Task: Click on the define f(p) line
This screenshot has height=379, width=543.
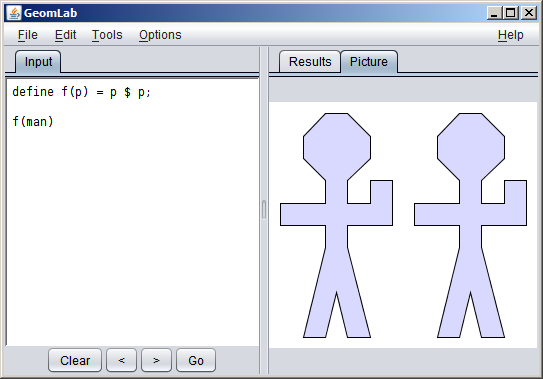Action: tap(81, 92)
